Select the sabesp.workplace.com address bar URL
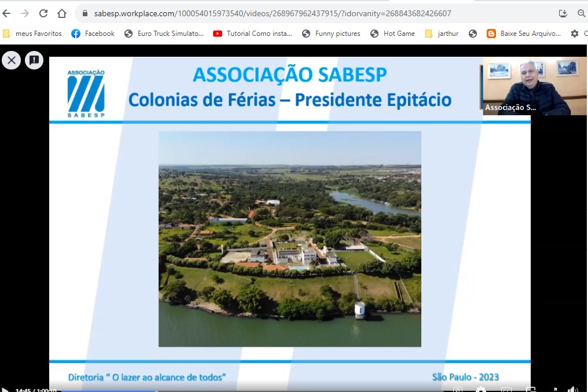This screenshot has height=392, width=588. click(x=273, y=13)
